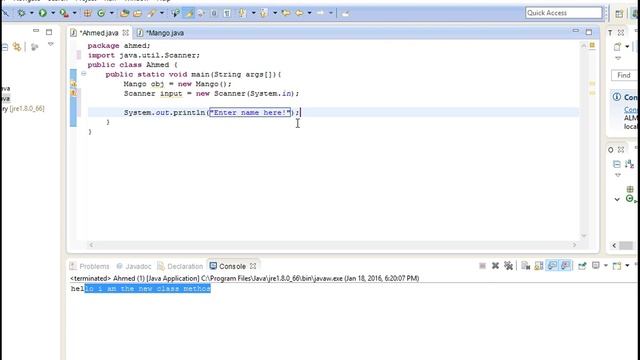The height and width of the screenshot is (360, 640).
Task: Open the New Java Class dropdown arrow
Action: point(111,13)
